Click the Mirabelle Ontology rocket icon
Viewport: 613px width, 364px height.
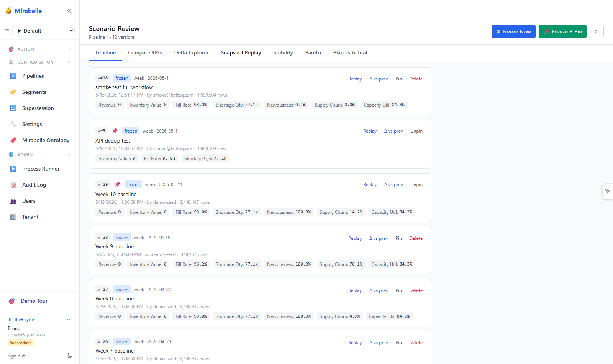pos(13,140)
